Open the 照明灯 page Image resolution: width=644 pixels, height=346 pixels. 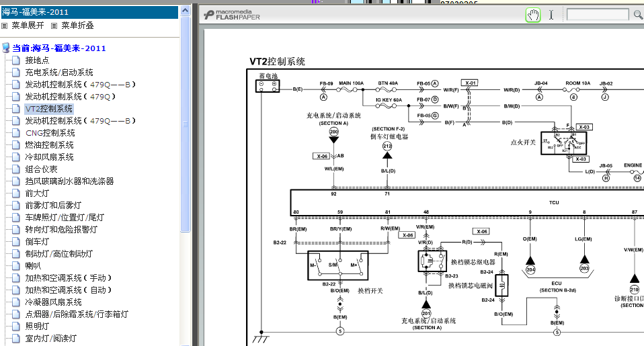(37, 327)
